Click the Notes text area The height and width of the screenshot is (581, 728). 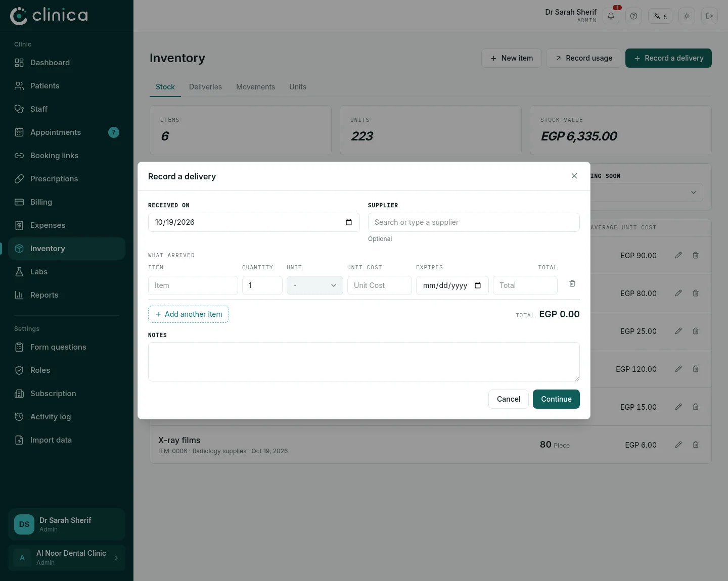point(364,362)
